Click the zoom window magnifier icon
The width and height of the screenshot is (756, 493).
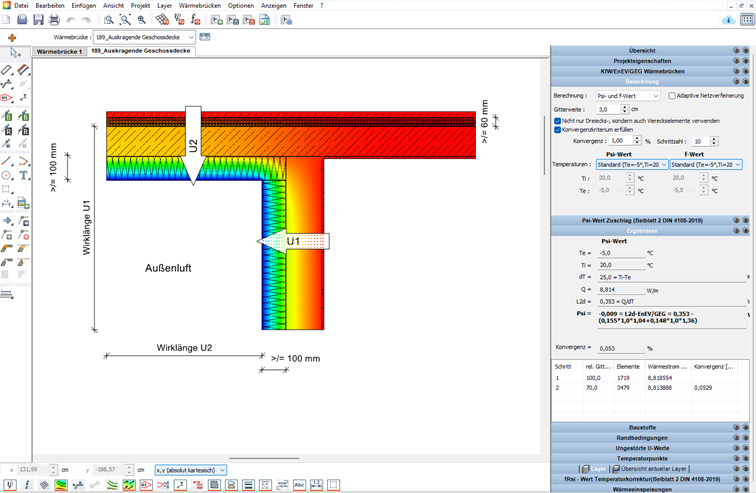tap(109, 20)
